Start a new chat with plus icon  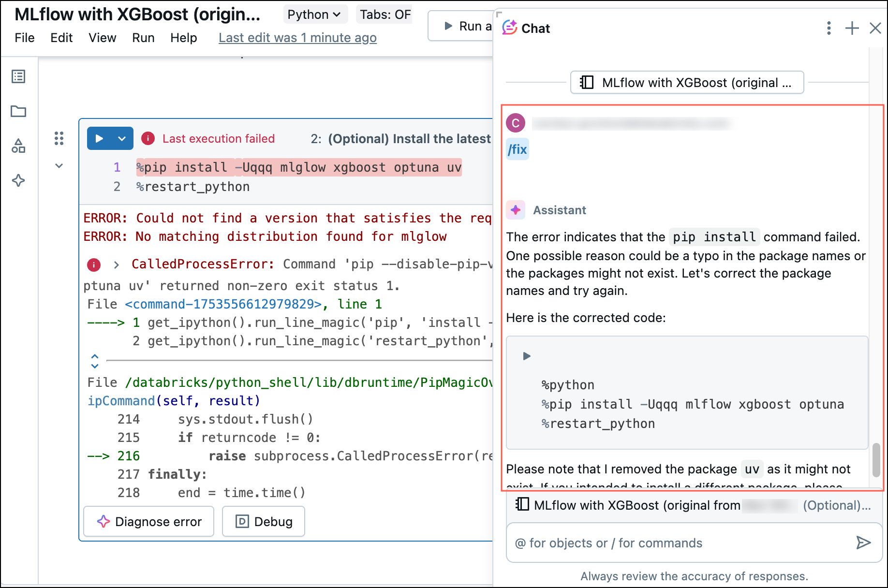pyautogui.click(x=851, y=28)
